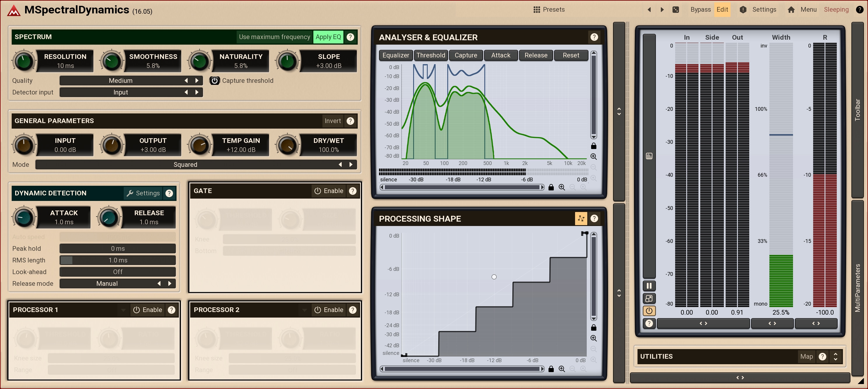868x389 pixels.
Task: Open help for General Parameters
Action: click(350, 121)
